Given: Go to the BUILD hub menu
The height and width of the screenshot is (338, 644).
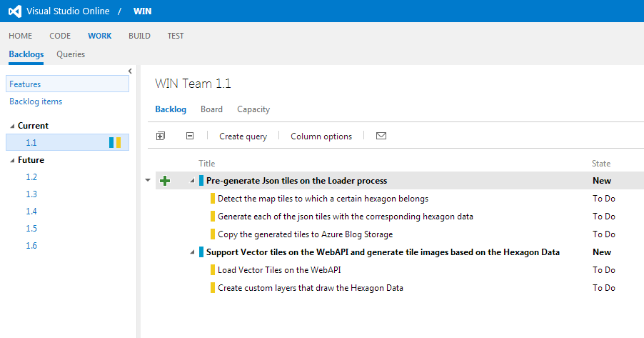Looking at the screenshot, I should click(140, 36).
